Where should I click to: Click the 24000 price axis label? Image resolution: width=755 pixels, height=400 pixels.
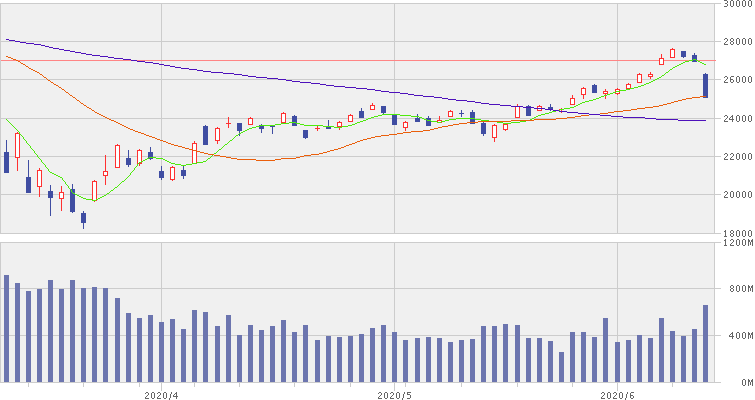coord(735,119)
